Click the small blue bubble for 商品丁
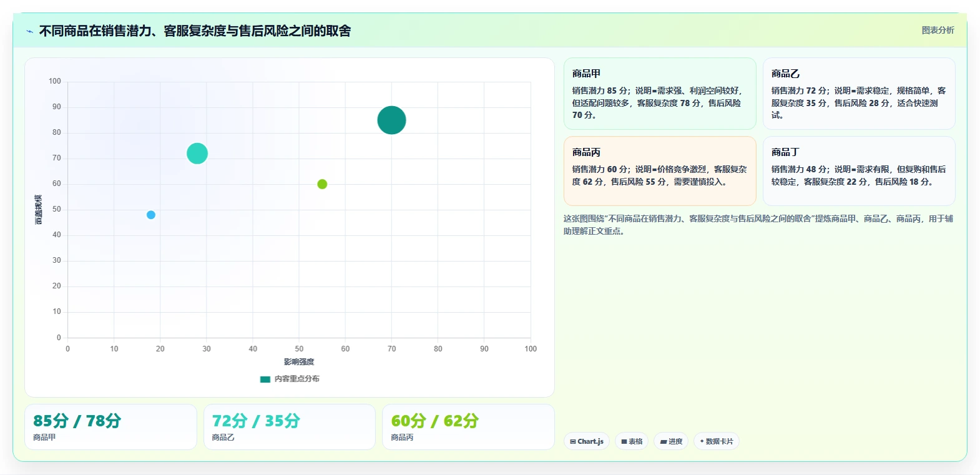This screenshot has height=475, width=980. [x=151, y=215]
